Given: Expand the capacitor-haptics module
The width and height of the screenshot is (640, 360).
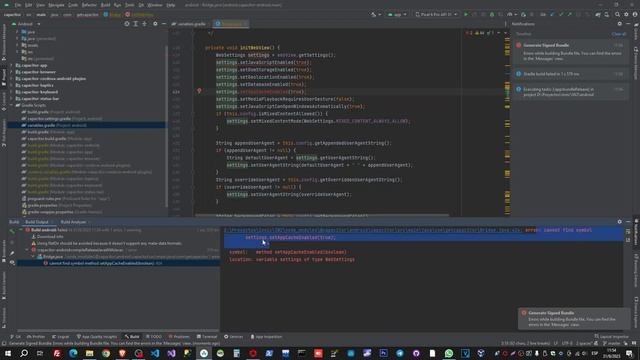Looking at the screenshot, I should (12, 85).
